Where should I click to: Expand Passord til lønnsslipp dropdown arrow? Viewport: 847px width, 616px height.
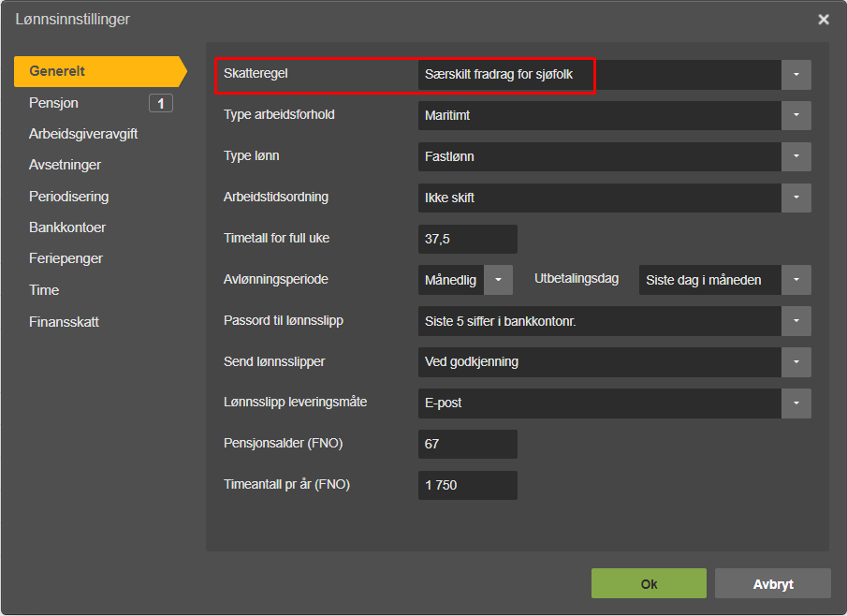(796, 321)
